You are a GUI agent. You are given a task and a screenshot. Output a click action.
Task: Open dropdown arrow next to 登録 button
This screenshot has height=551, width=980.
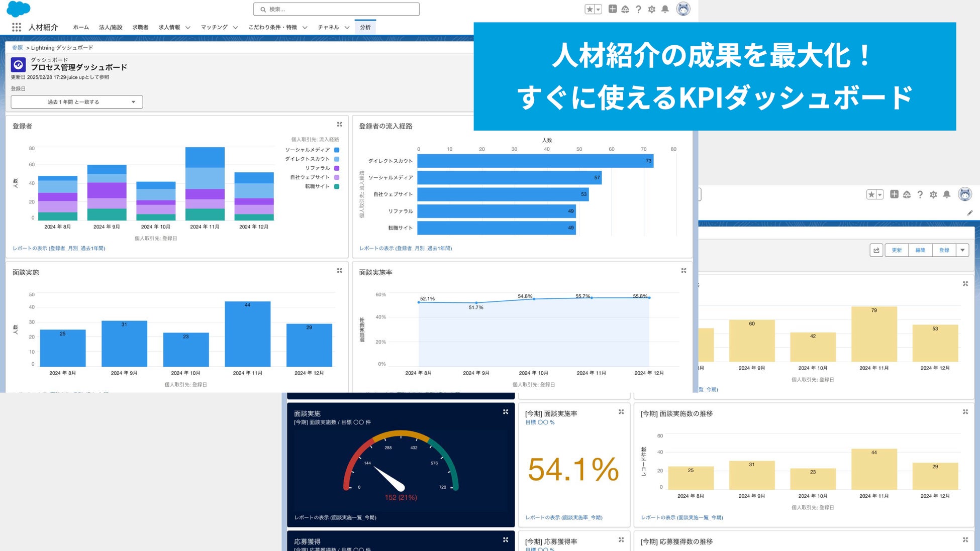[962, 250]
